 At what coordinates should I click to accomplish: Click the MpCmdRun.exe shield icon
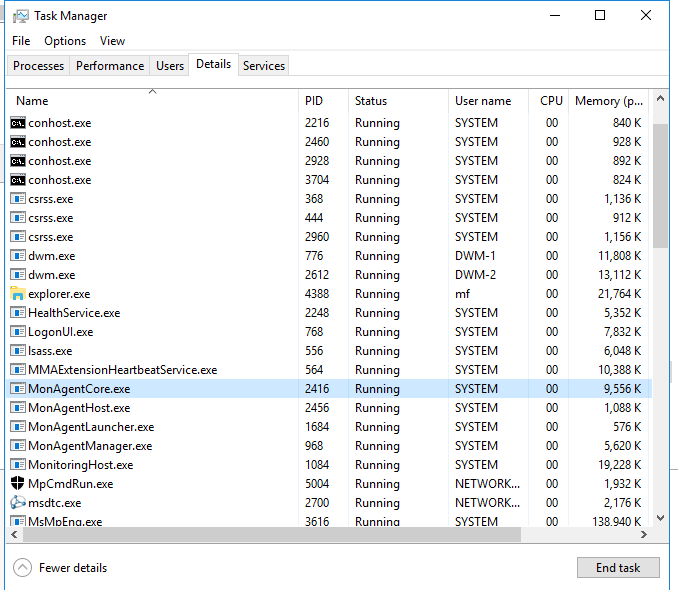[x=18, y=484]
